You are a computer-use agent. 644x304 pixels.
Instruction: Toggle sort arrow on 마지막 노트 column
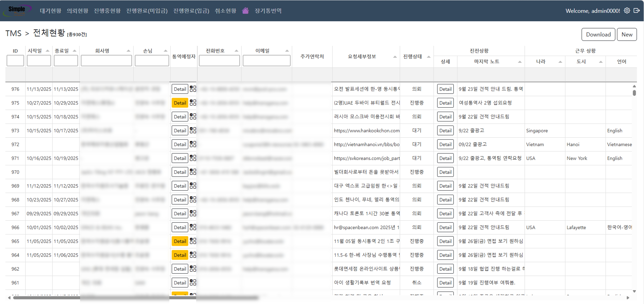(x=519, y=62)
